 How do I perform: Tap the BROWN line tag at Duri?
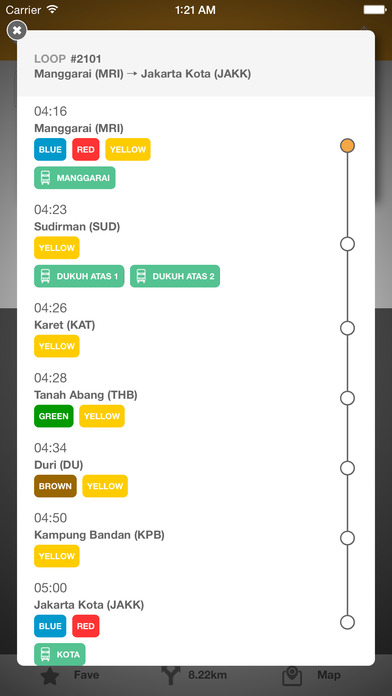pos(55,486)
